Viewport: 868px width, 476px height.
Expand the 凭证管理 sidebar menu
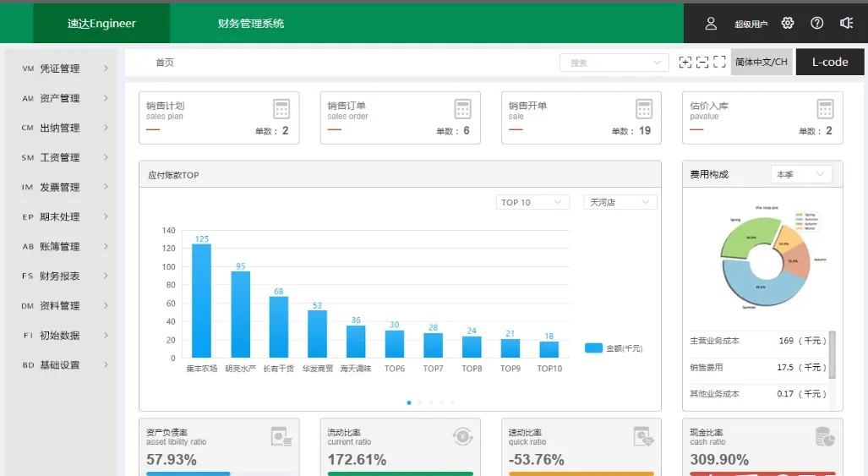[65, 68]
